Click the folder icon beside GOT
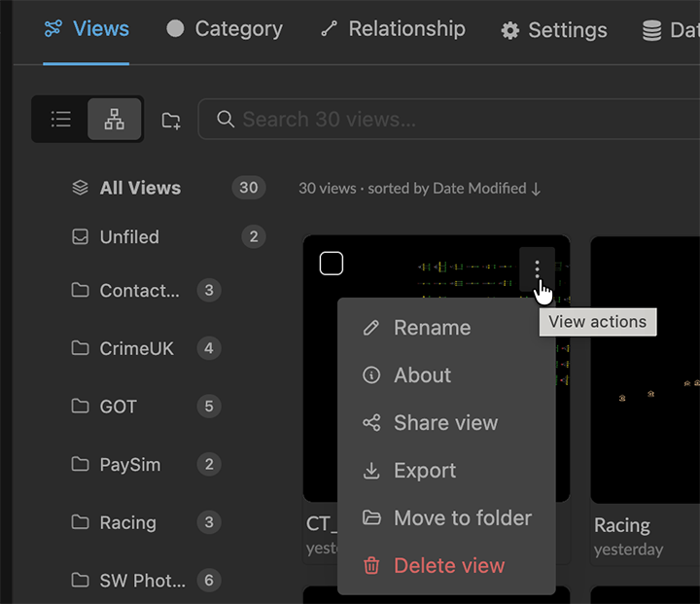The image size is (700, 604). point(81,407)
